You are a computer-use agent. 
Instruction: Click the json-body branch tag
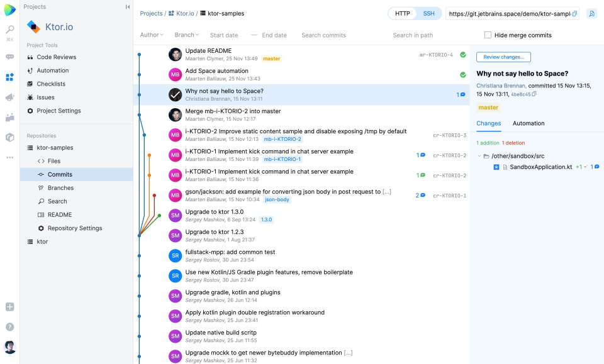coord(277,200)
